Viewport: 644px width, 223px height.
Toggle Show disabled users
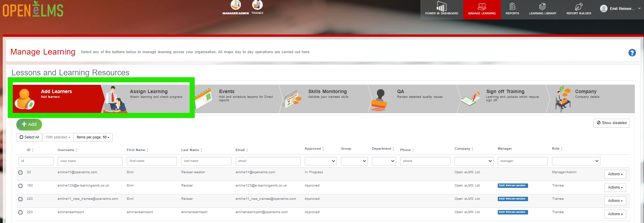tap(612, 123)
